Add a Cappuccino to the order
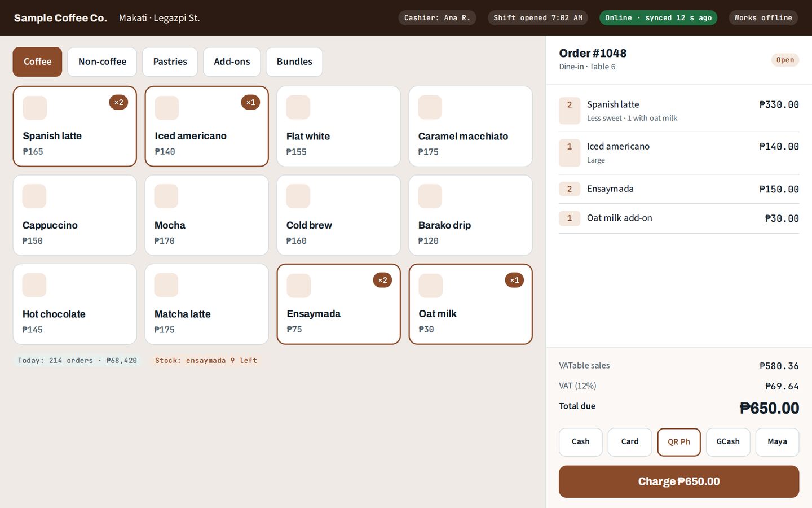The image size is (812, 508). 75,215
